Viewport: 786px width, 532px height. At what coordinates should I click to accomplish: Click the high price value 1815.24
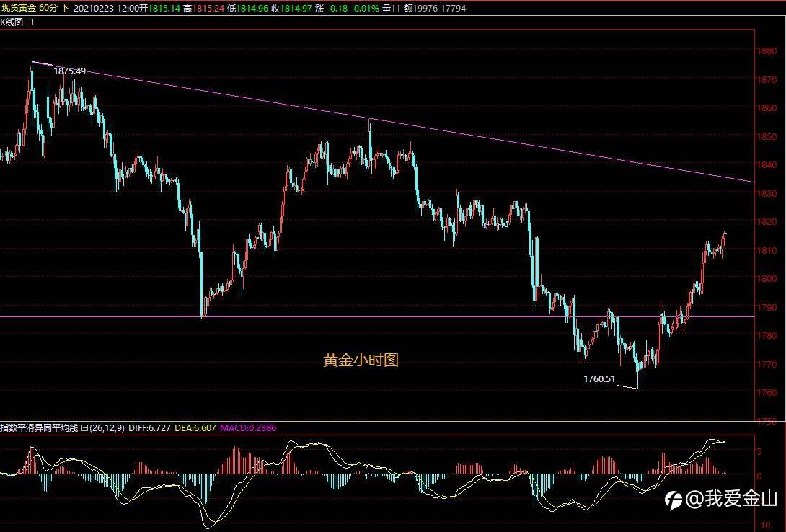coord(208,8)
